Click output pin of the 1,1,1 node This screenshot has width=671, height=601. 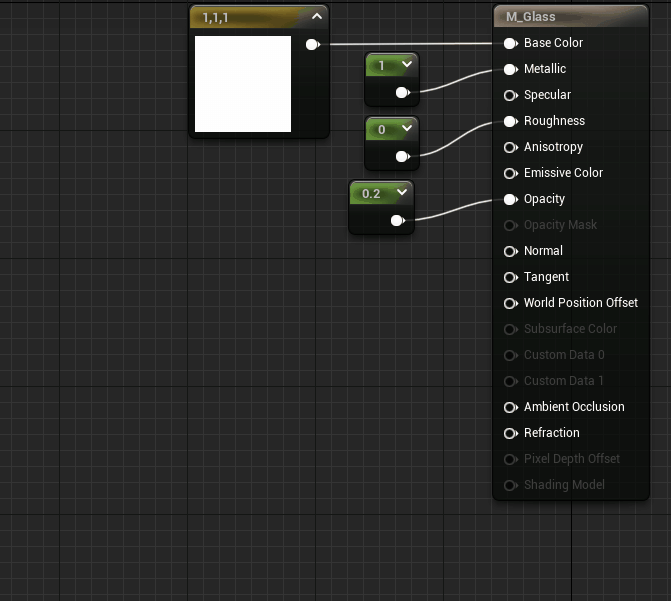[313, 45]
